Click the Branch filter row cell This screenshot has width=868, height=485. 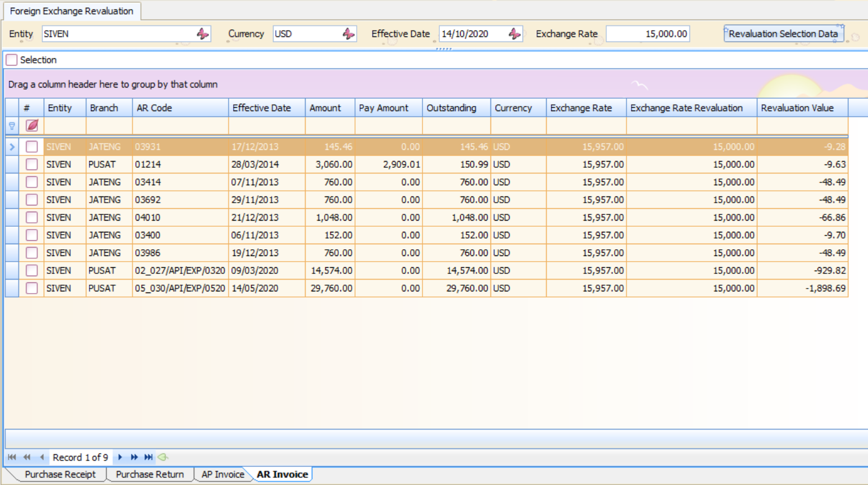(x=109, y=126)
